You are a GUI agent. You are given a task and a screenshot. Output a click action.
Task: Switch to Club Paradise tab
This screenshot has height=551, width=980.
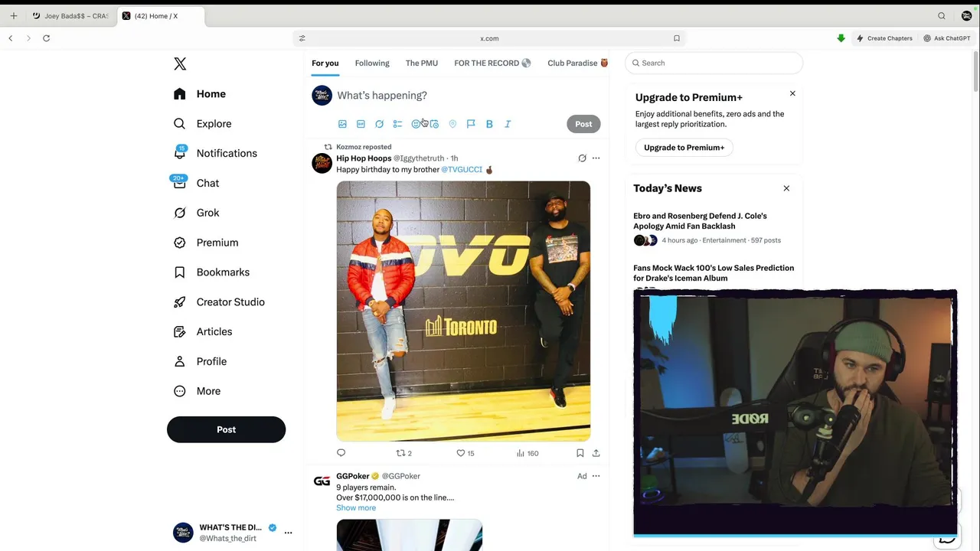[577, 63]
